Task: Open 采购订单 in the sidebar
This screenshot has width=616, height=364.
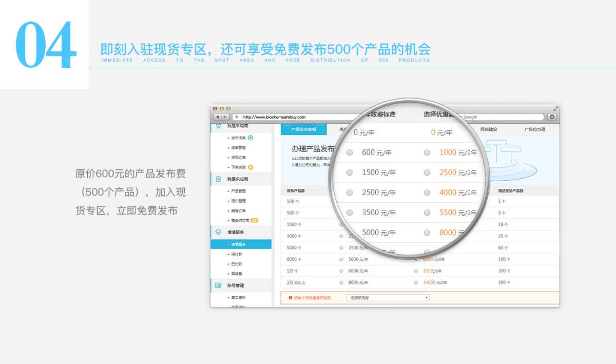Action: (x=238, y=158)
